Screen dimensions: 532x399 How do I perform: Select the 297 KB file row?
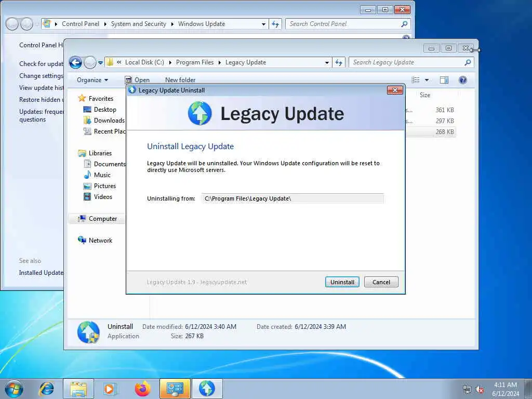click(431, 121)
